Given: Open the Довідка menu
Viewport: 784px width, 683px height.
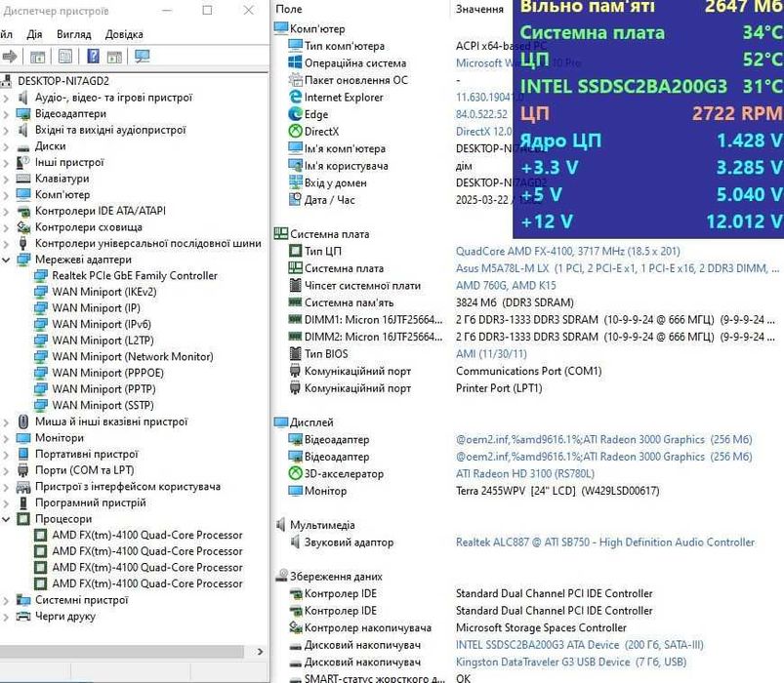Looking at the screenshot, I should [x=124, y=34].
